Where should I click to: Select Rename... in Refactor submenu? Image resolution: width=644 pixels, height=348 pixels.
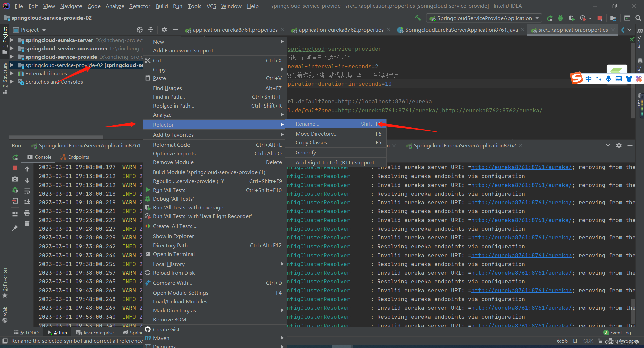[x=336, y=124]
